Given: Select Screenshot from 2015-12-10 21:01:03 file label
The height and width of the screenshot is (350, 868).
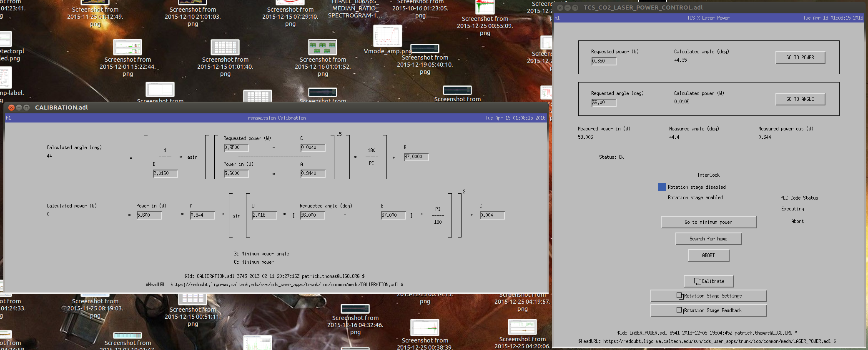Looking at the screenshot, I should coord(193,17).
